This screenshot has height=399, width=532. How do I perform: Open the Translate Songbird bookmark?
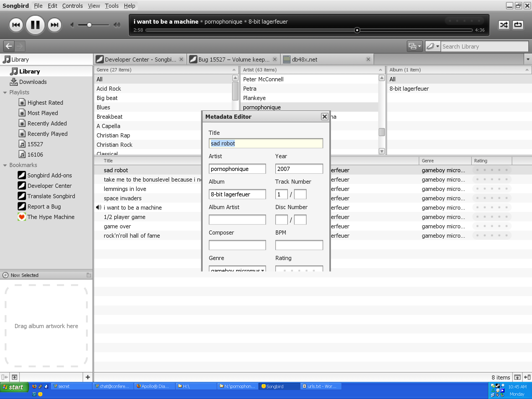coord(46,196)
